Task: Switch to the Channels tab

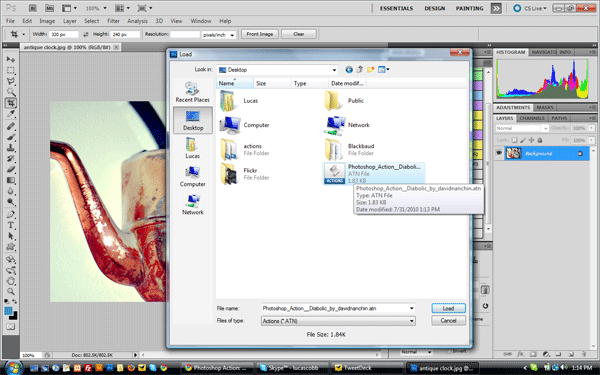Action: tap(532, 118)
